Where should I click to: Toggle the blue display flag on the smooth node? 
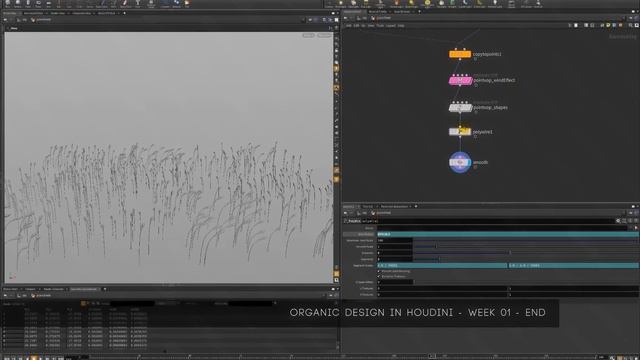tap(470, 162)
